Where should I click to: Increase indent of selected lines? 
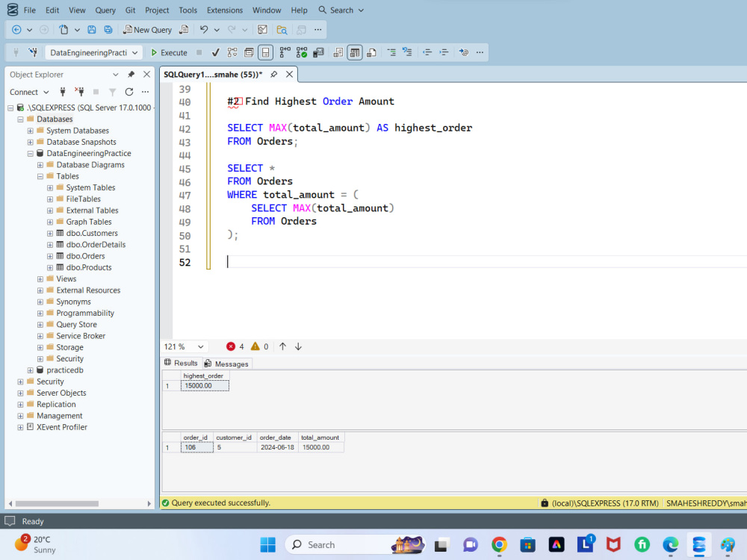pyautogui.click(x=444, y=52)
